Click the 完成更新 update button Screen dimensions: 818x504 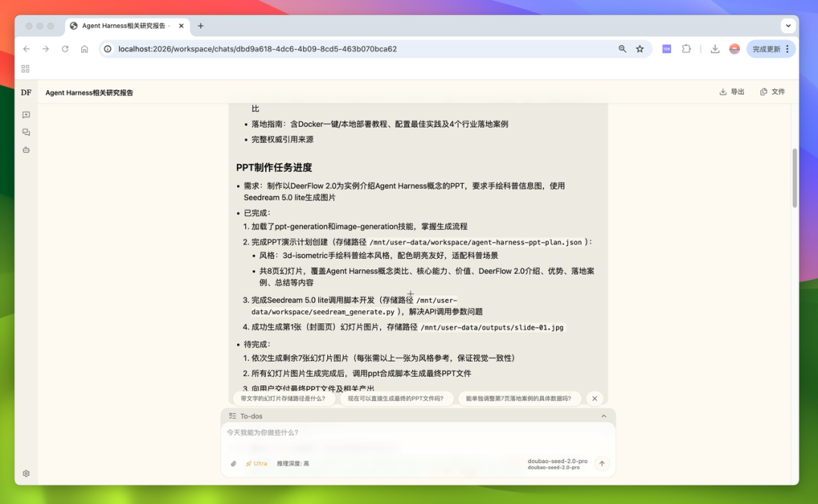tap(771, 49)
